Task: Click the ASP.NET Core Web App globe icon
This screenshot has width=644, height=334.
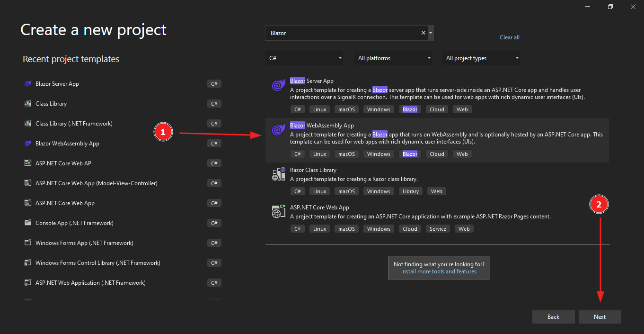Action: [278, 211]
